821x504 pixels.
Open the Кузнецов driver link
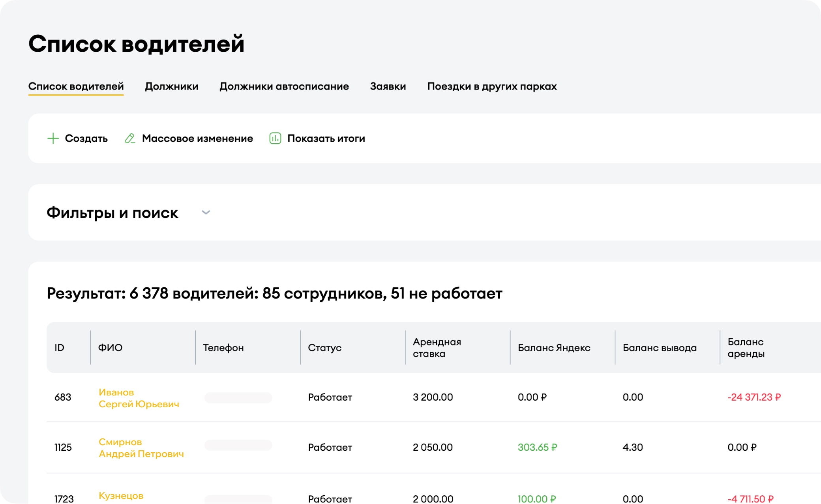[x=121, y=496]
